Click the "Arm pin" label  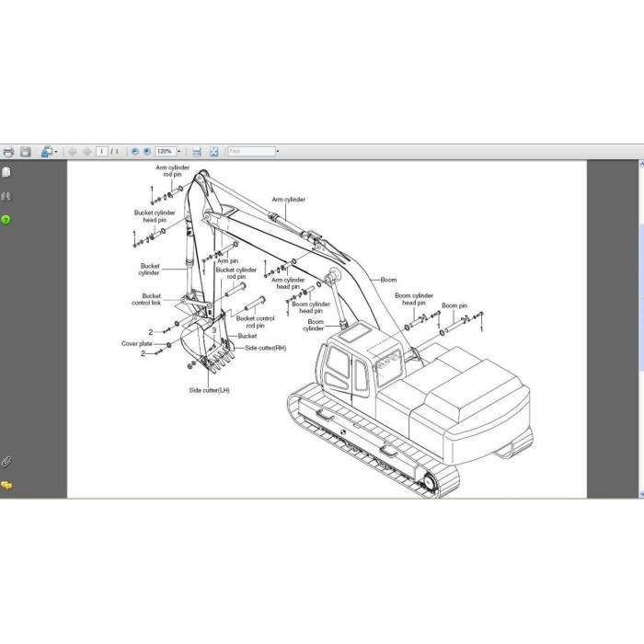coord(227,260)
